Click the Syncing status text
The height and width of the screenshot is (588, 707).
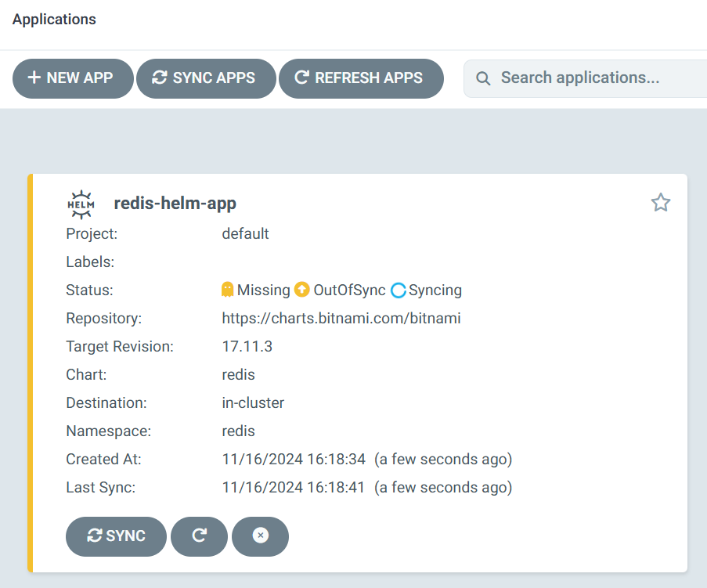pyautogui.click(x=435, y=290)
